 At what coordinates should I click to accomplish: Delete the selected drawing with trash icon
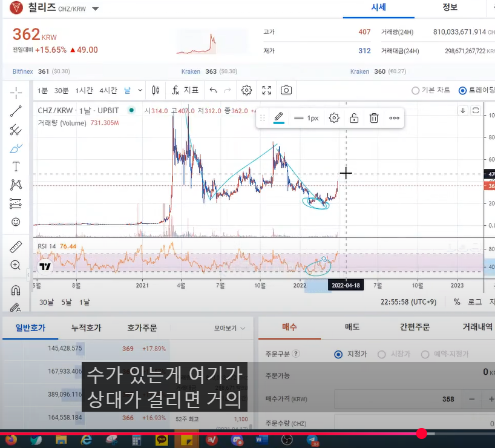(x=374, y=118)
